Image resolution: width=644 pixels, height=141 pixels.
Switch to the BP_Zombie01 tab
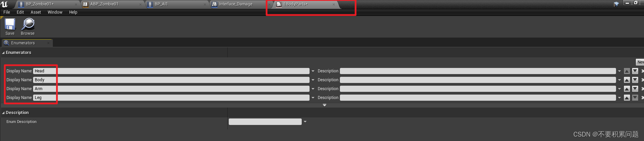click(x=39, y=4)
